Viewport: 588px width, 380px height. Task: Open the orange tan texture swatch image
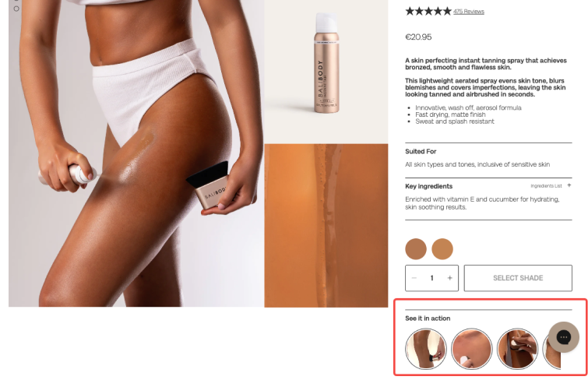(x=326, y=226)
